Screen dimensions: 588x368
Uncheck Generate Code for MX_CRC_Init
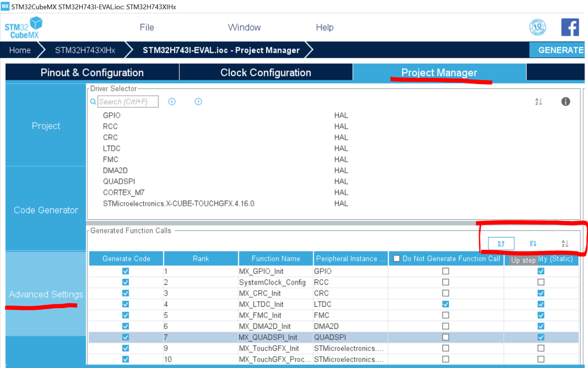point(125,293)
